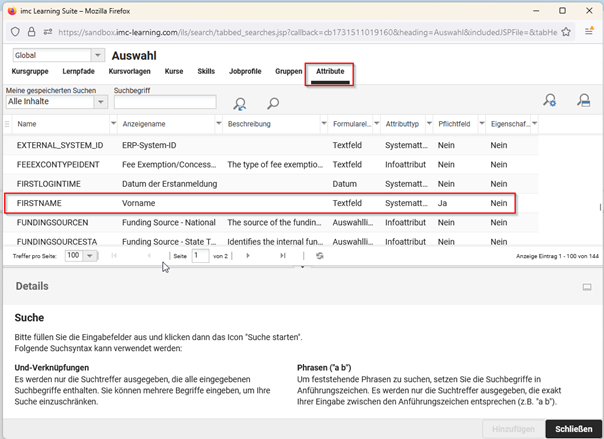604x439 pixels.
Task: Jump to last page of results
Action: 283,256
